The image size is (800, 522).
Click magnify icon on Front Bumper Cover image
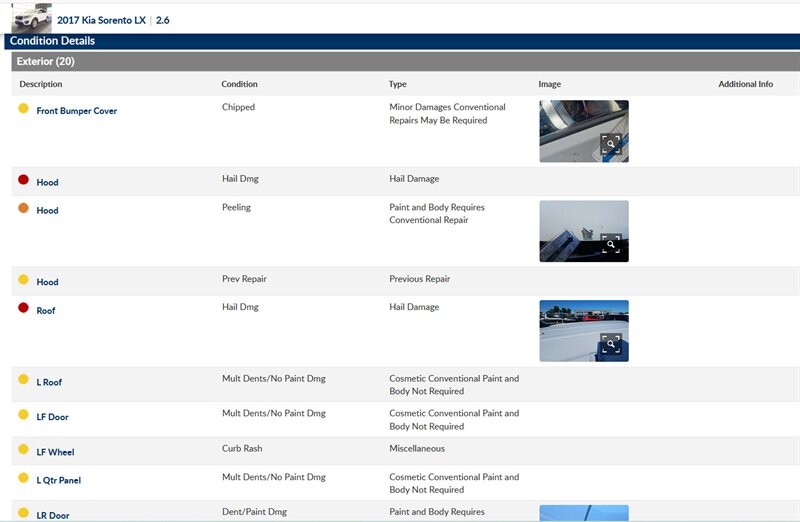coord(611,144)
